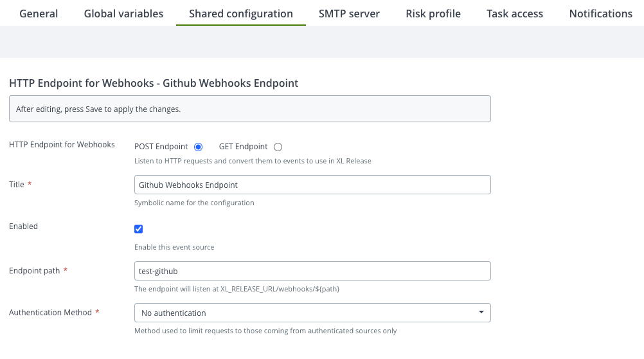Go to Risk profile tab
The height and width of the screenshot is (359, 644).
pos(433,14)
